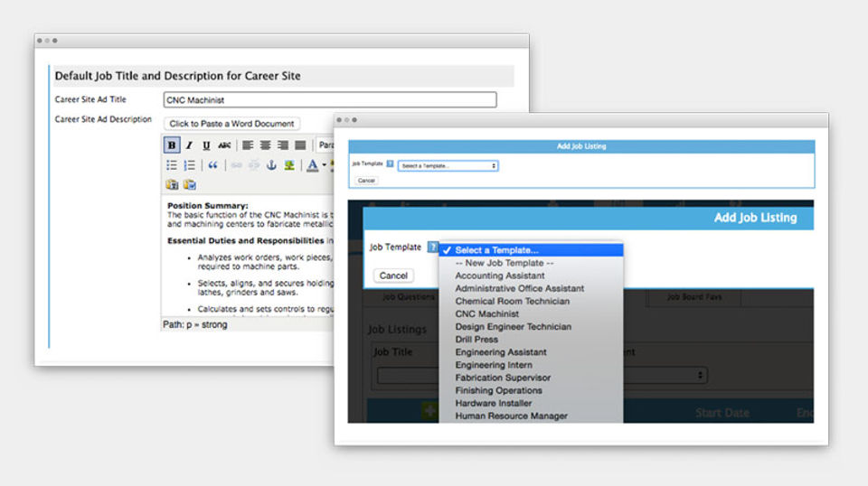Apply italic formatting in the editor toolbar
This screenshot has height=486, width=868.
point(189,145)
